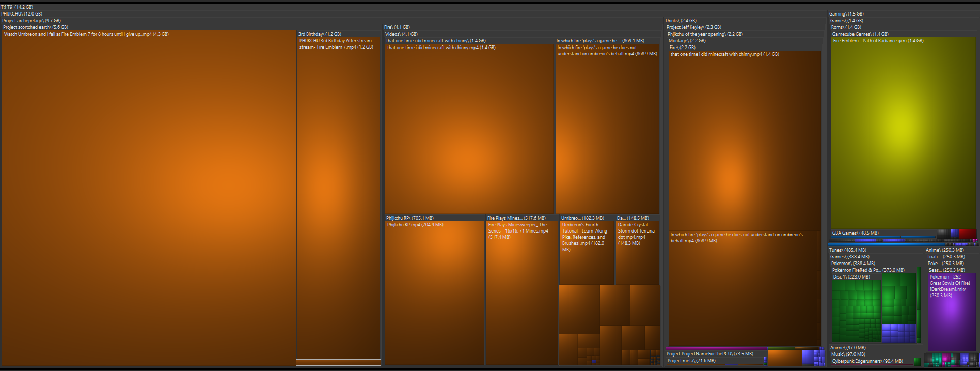Click the Phijkchu of the year opening header
This screenshot has width=980, height=371.
pos(705,34)
